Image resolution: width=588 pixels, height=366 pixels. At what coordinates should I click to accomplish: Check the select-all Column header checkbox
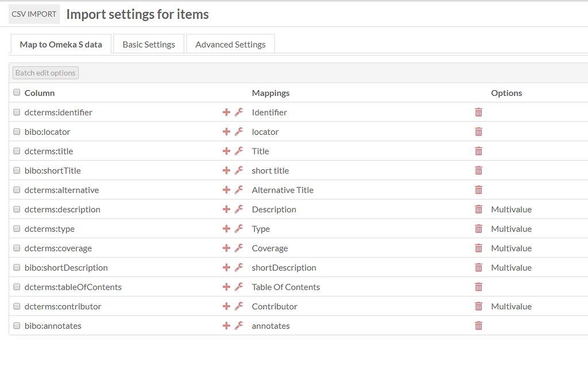[x=17, y=92]
